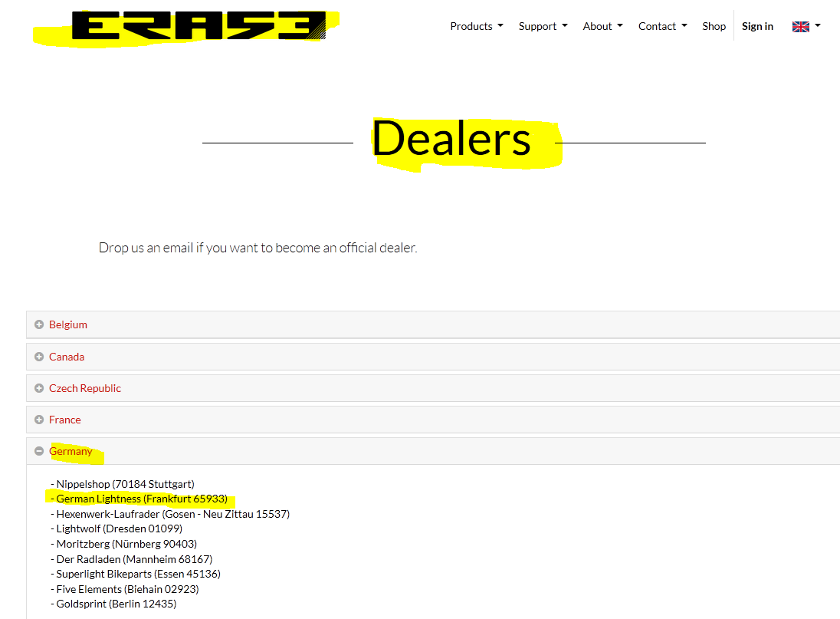This screenshot has height=619, width=840.
Task: Select the Nippelshop Stuttgart dealer entry
Action: pos(123,484)
